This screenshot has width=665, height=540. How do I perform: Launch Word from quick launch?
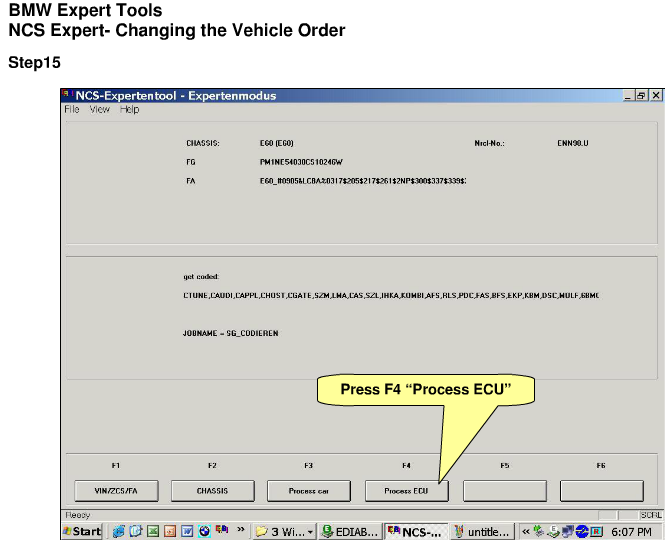[187, 531]
